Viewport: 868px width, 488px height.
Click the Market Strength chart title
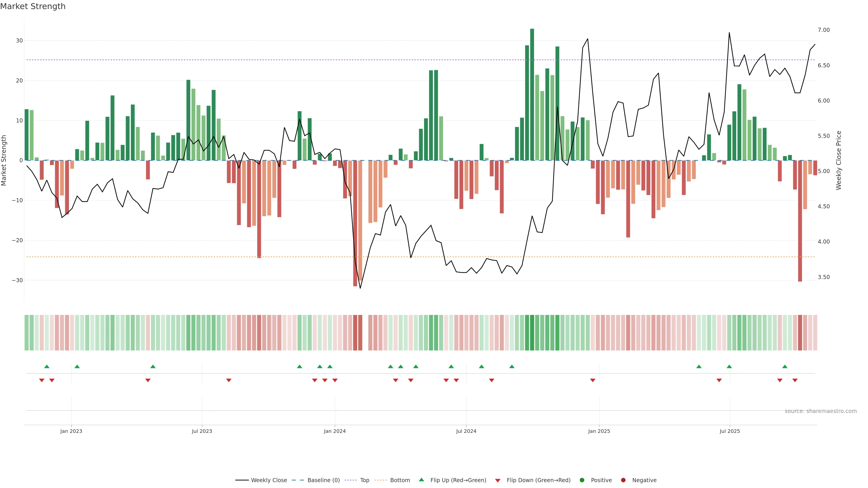33,6
